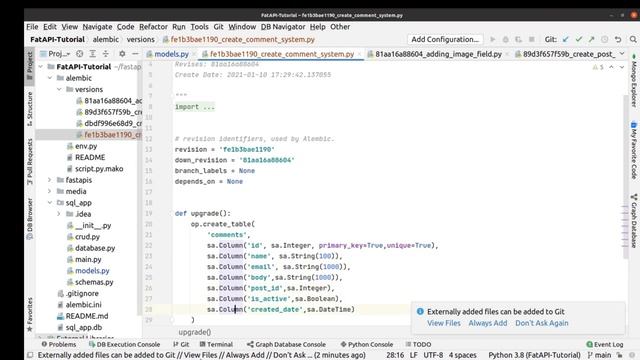Click the Debug bug icon in toolbar
This screenshot has width=640, height=360.
pyautogui.click(x=506, y=40)
